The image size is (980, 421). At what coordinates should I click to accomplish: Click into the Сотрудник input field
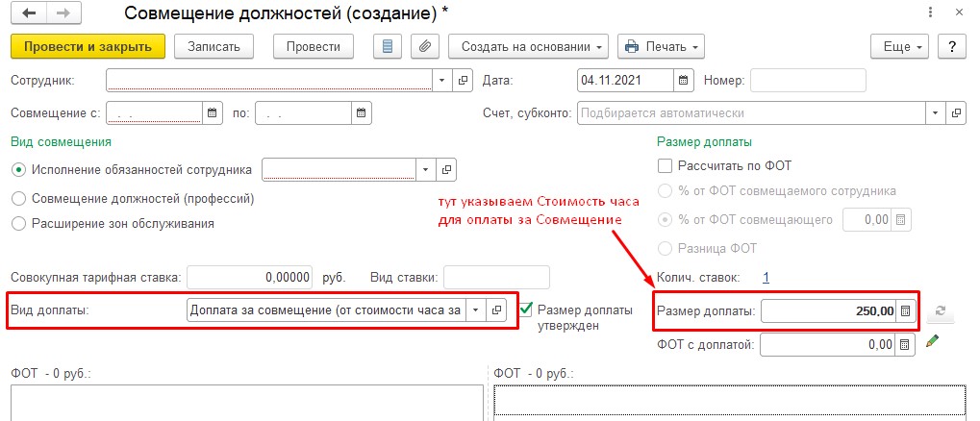[269, 81]
